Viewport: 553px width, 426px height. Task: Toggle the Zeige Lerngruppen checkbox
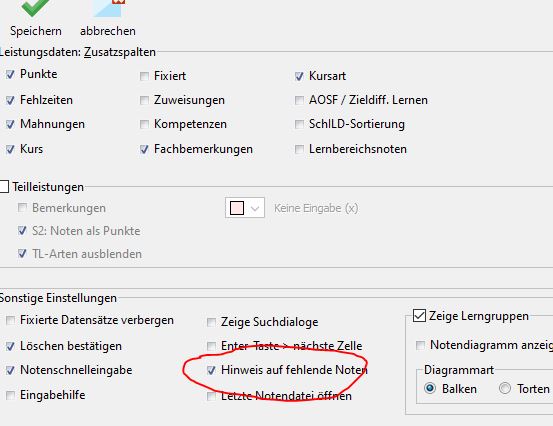pos(419,316)
